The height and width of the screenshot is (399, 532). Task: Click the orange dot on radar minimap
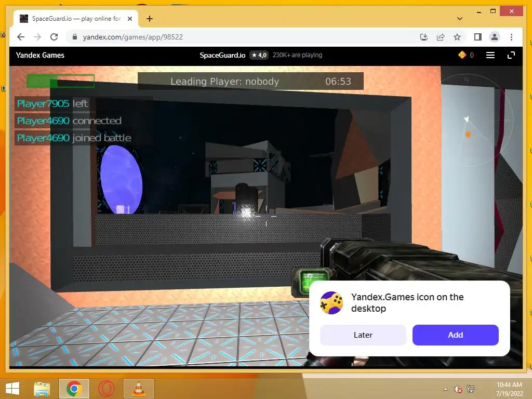point(468,135)
